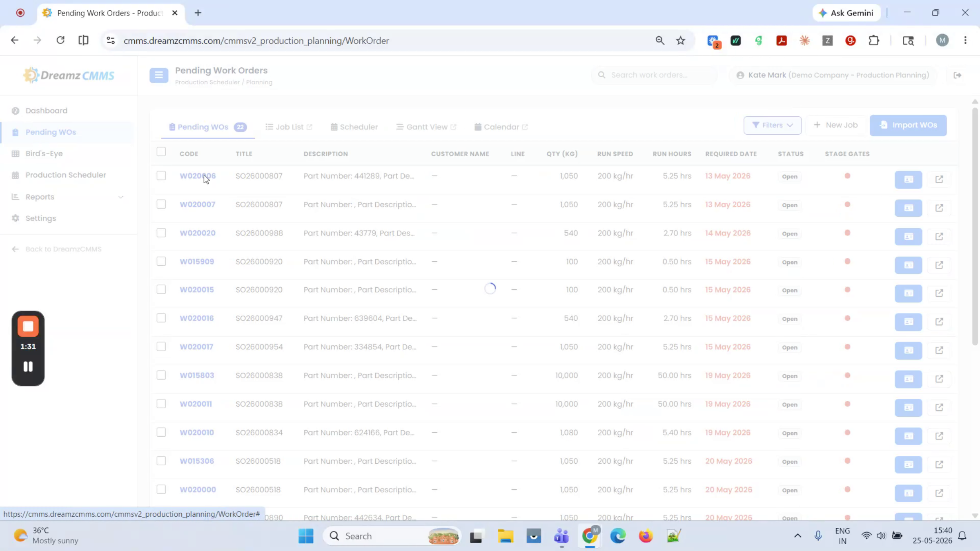Expand the Reports section in sidebar
Image resolution: width=980 pixels, height=551 pixels.
point(68,197)
